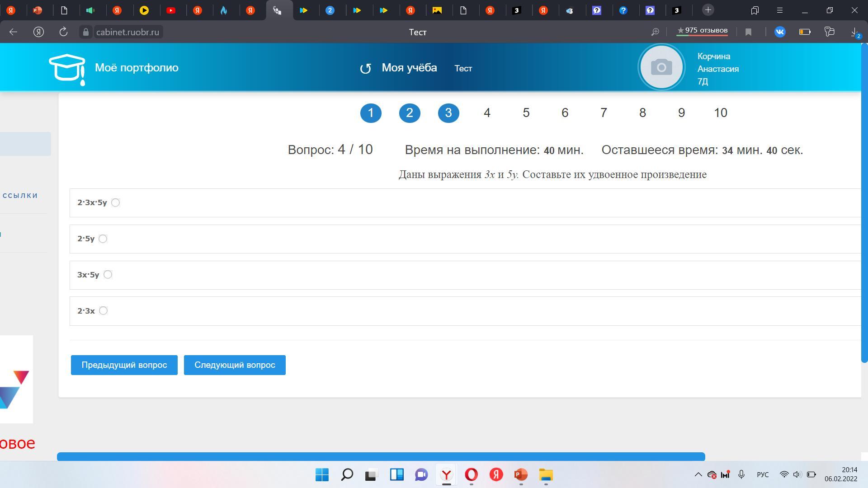Open a new browser tab
The image size is (868, 488).
[x=708, y=10]
